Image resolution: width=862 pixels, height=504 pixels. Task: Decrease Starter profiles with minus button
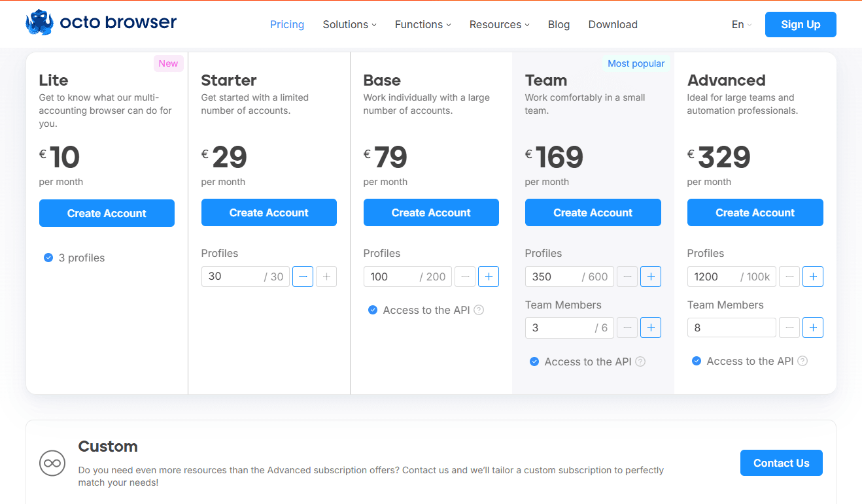tap(303, 277)
